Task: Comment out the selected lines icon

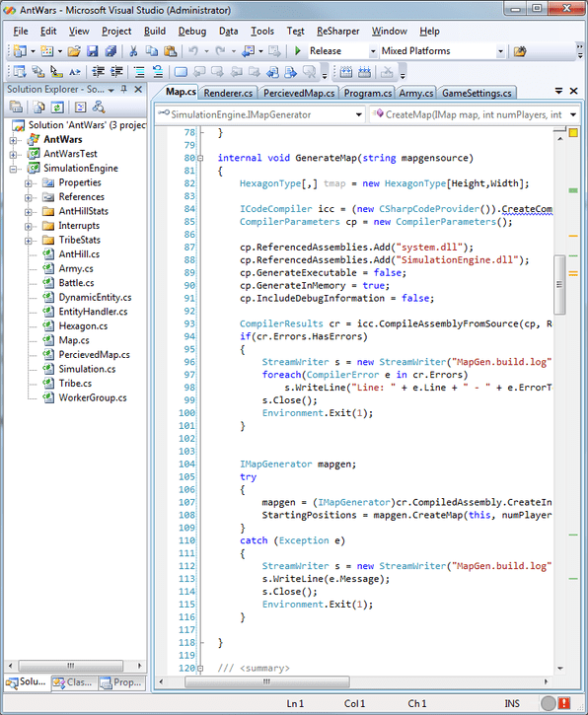Action: (139, 72)
